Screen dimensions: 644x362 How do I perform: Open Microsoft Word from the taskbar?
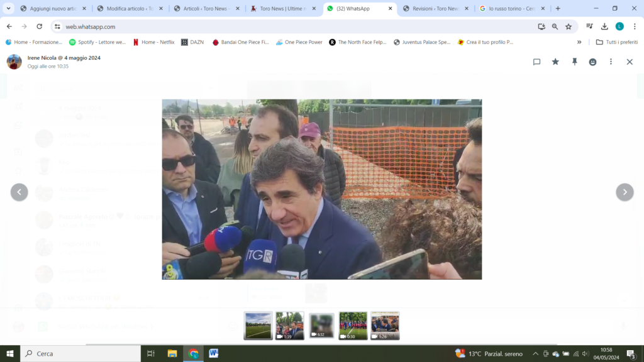213,353
